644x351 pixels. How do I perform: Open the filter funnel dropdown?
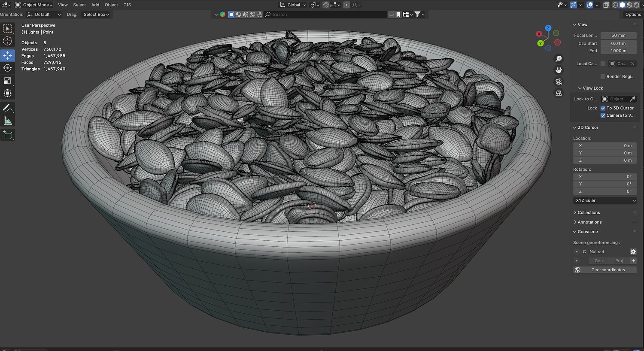419,15
